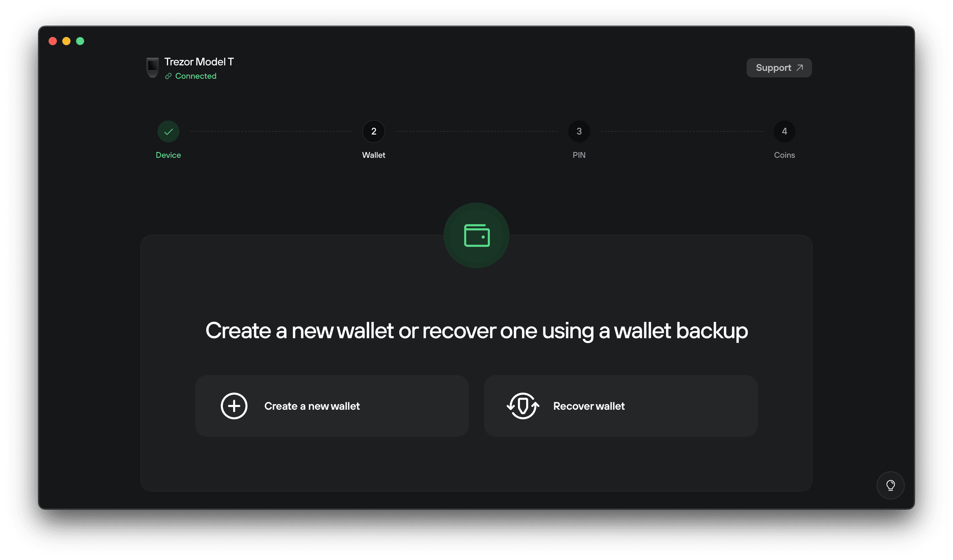Click the shield recovery icon on Recover wallet
The image size is (953, 560).
[x=523, y=406]
